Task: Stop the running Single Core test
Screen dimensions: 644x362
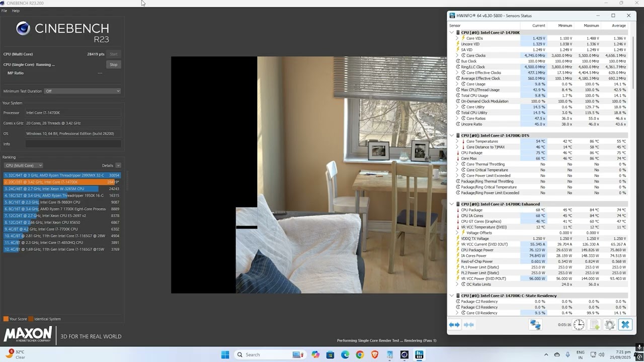Action: point(114,64)
